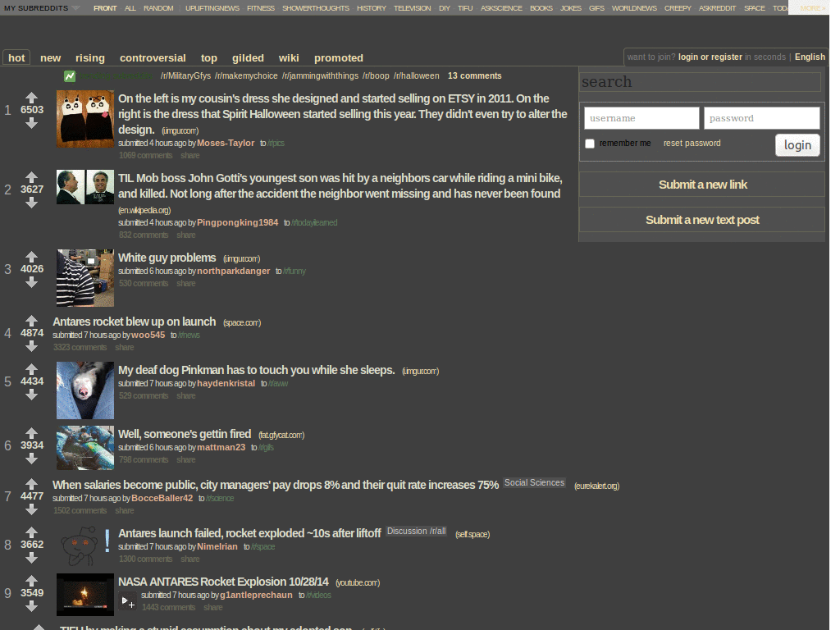Downvote Antares launch failed discussion post

32,558
